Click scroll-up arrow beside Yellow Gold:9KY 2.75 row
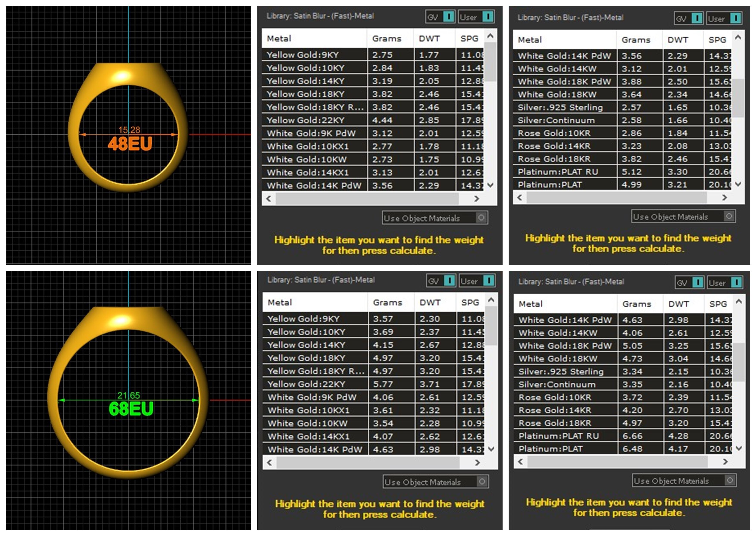This screenshot has width=756, height=534. (490, 36)
